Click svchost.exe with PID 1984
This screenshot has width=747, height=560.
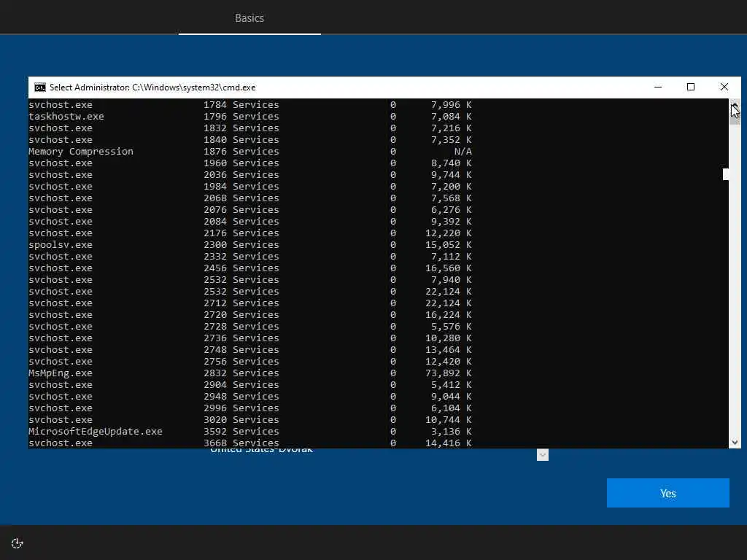click(x=61, y=187)
